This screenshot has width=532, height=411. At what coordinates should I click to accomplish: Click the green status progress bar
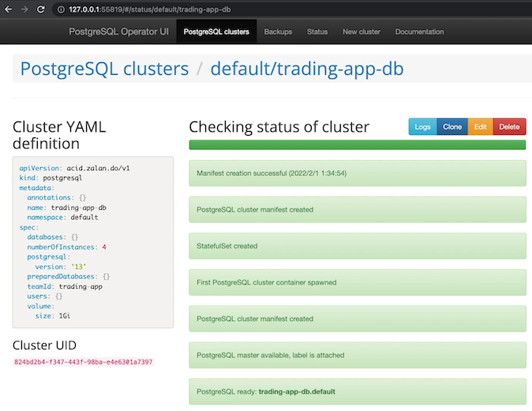coord(357,145)
